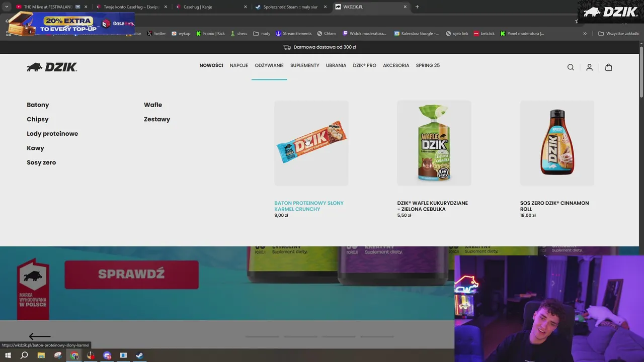Open Discord icon on the taskbar
The width and height of the screenshot is (644, 362).
[x=107, y=355]
